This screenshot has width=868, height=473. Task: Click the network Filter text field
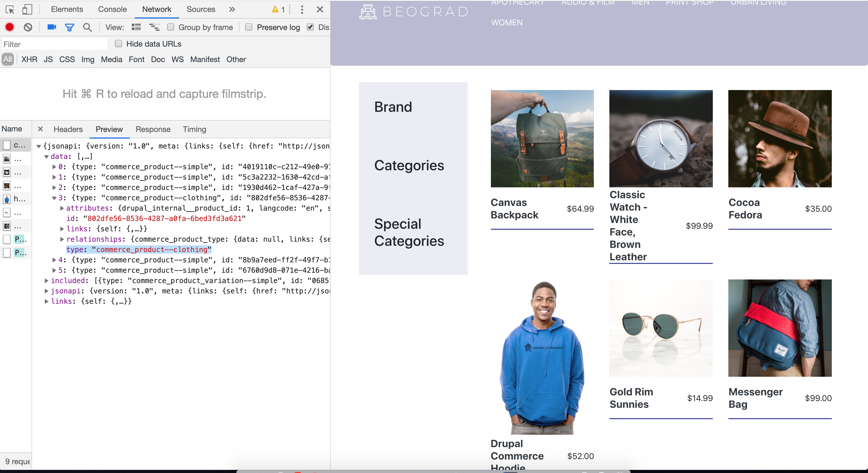54,44
